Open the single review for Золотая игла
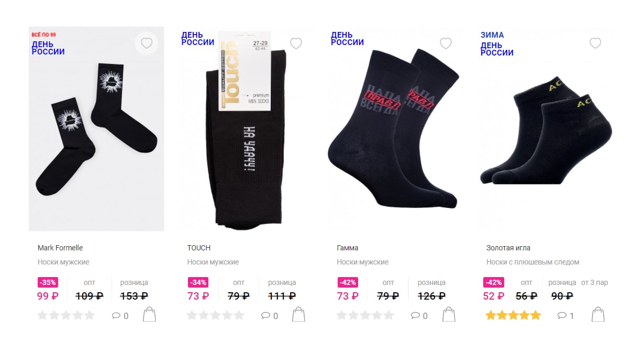644x352 pixels. point(566,316)
